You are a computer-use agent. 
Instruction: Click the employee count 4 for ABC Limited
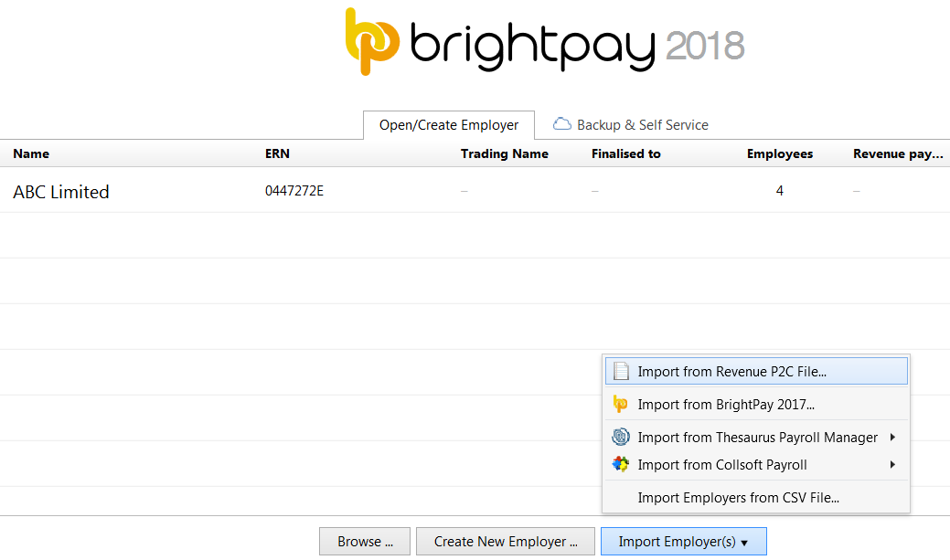click(x=780, y=191)
